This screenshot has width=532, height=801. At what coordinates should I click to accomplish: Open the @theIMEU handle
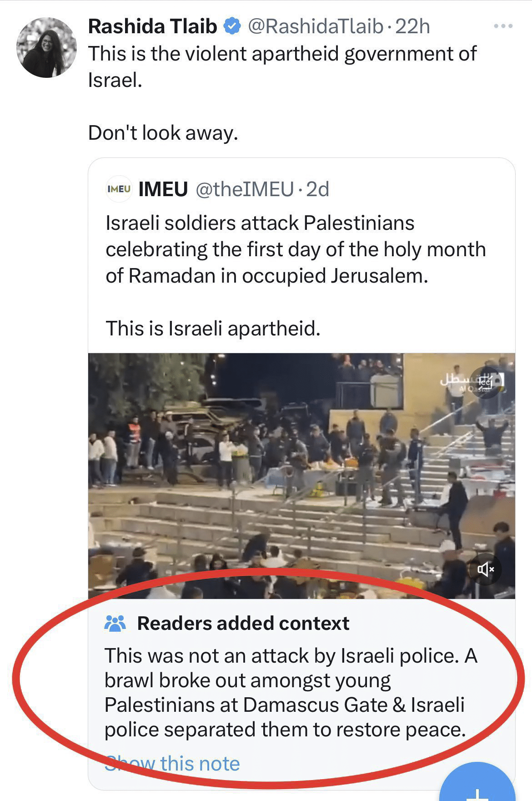coord(245,189)
